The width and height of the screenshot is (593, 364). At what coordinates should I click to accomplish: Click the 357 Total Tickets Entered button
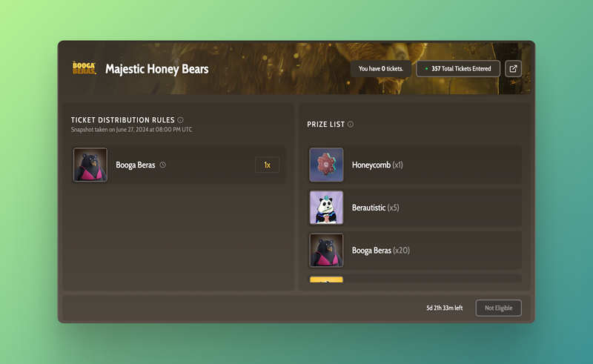click(x=458, y=69)
